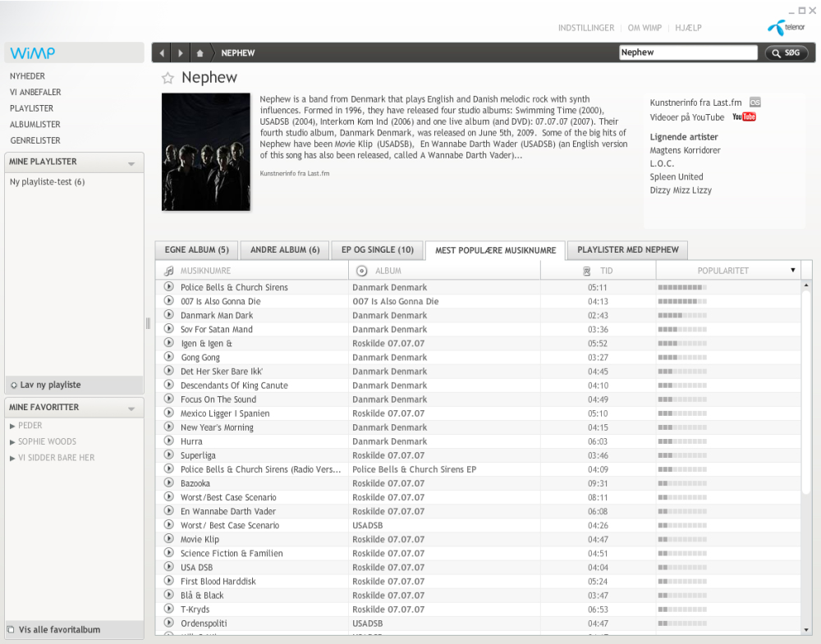This screenshot has width=821, height=644.
Task: Play New Year's Morning track
Action: 168,427
